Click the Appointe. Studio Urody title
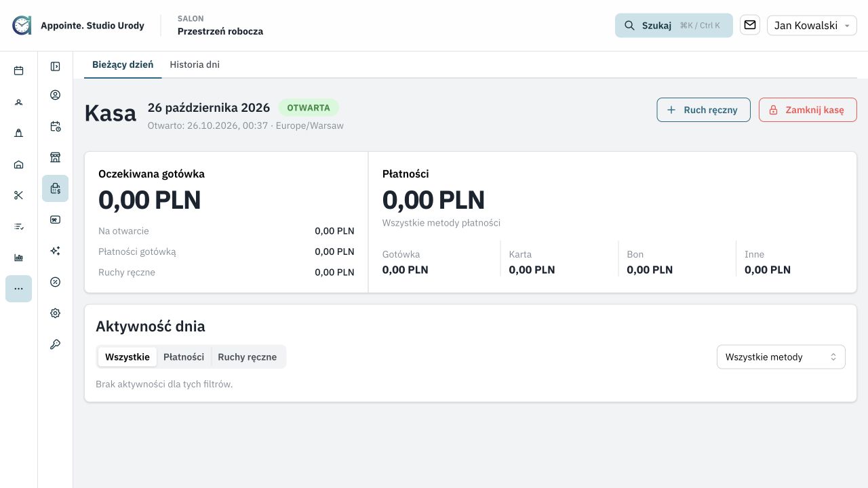This screenshot has height=488, width=868. (x=92, y=26)
